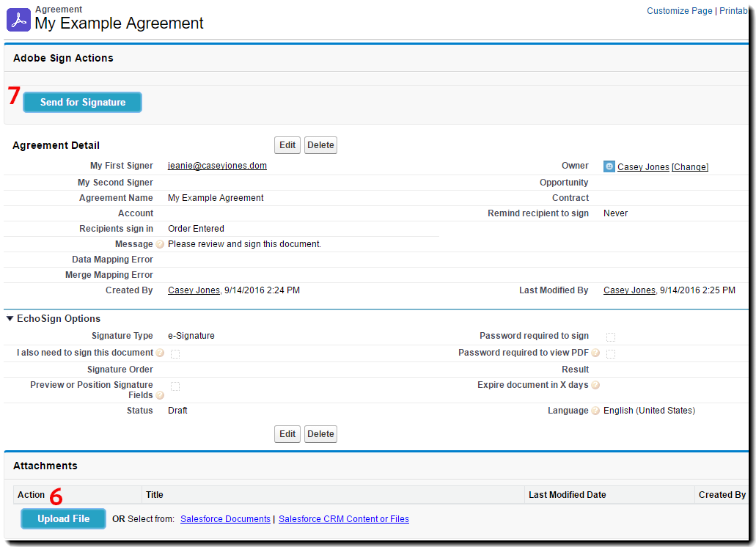The height and width of the screenshot is (547, 756).
Task: Check the Password required to sign box
Action: (x=611, y=337)
